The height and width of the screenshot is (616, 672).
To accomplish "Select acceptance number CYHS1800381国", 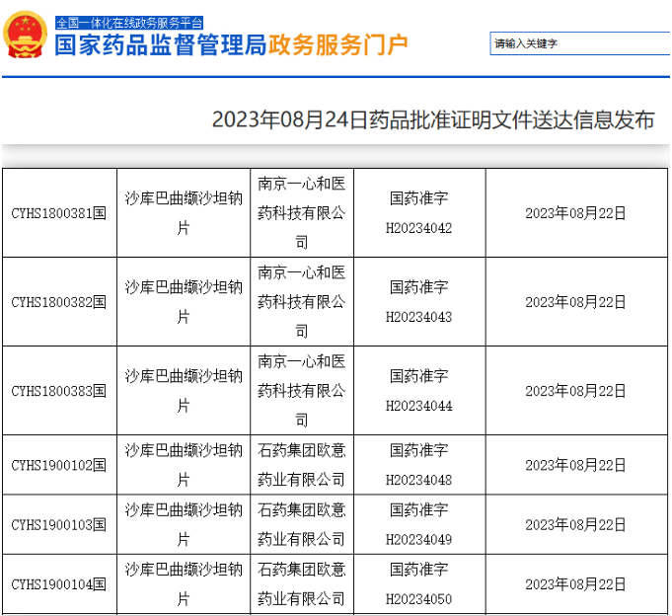I will point(58,213).
